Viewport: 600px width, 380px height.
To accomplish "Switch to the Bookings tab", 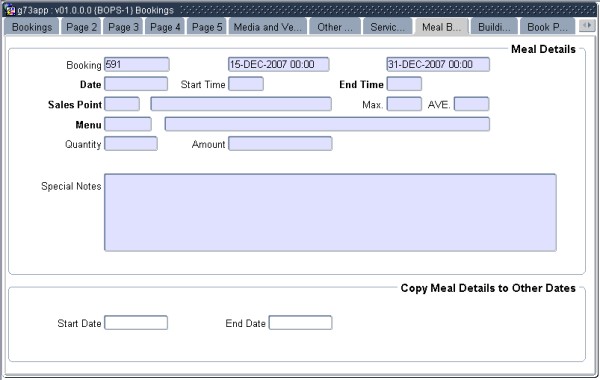I will pos(32,27).
